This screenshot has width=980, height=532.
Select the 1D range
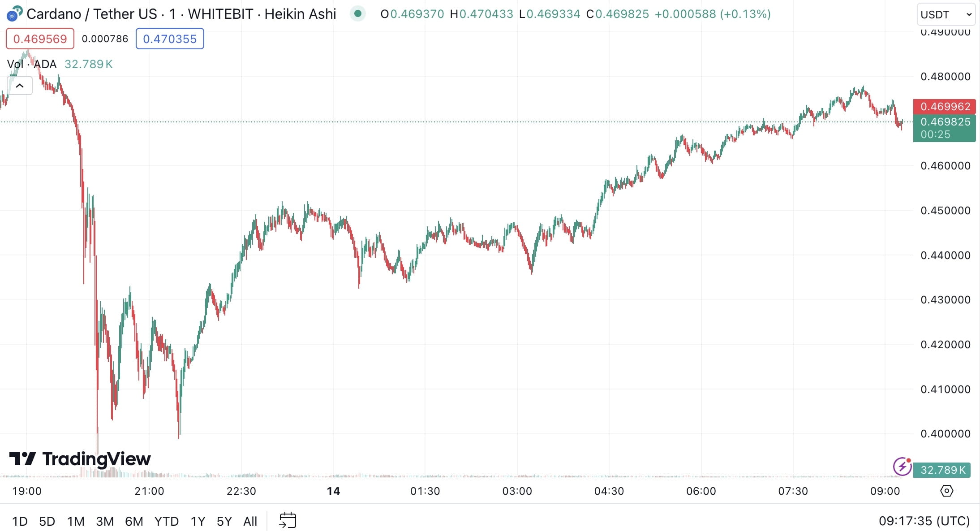click(x=20, y=521)
